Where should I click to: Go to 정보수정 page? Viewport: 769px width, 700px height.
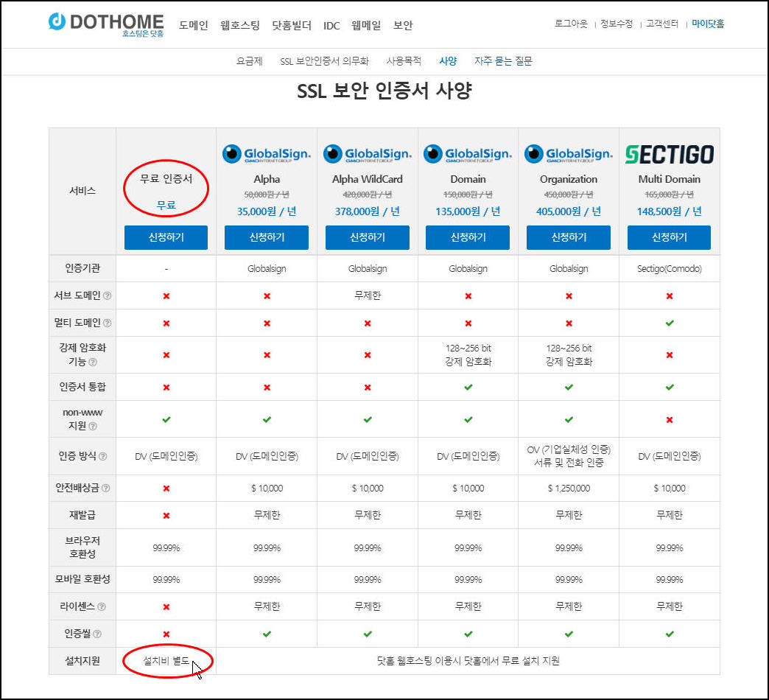[x=617, y=24]
